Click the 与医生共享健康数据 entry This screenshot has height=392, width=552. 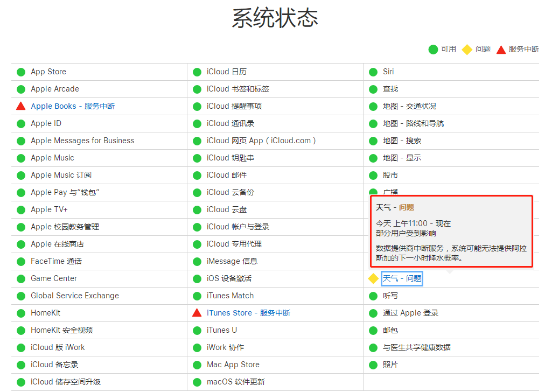tap(417, 347)
